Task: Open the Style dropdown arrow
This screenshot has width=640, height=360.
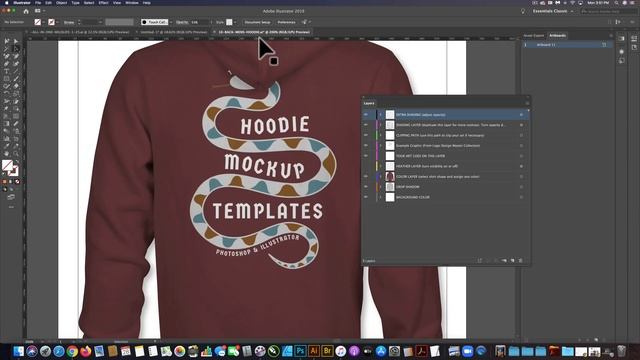Action: point(235,22)
